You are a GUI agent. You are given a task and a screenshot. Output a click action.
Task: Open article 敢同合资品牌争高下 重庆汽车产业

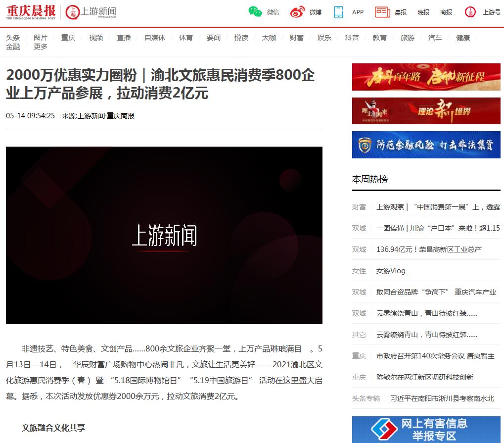(x=436, y=292)
